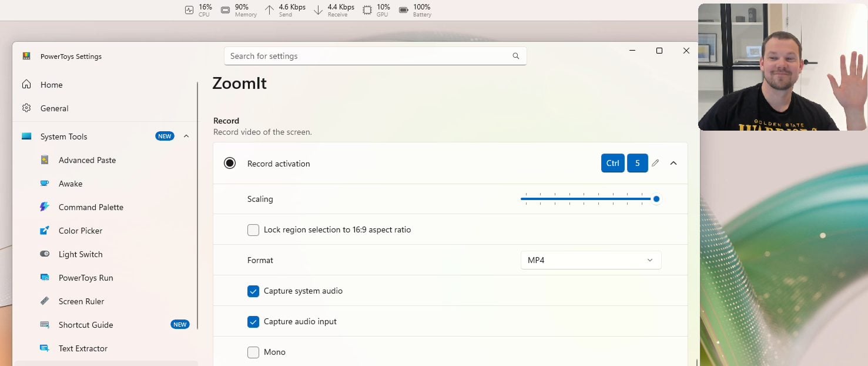Click the NEW badge next to System Tools
This screenshot has width=868, height=366.
click(x=165, y=136)
